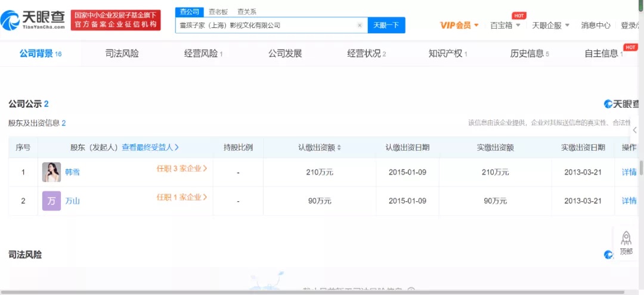The width and height of the screenshot is (644, 295).
Task: Click the TianYanCha logo
Action: click(33, 19)
